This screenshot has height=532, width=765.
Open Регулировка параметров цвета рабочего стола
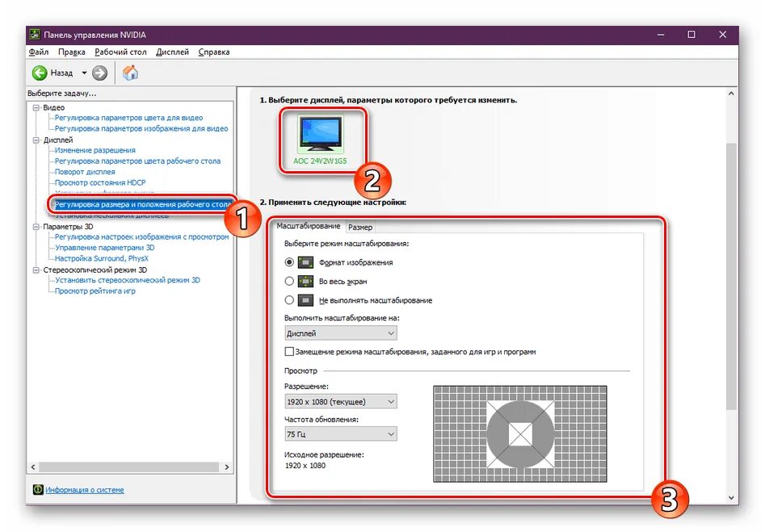tap(137, 161)
